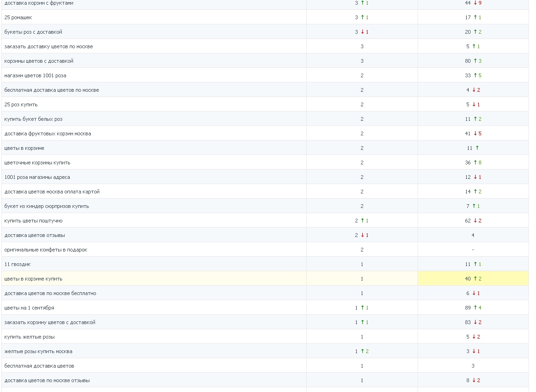The height and width of the screenshot is (392, 536).
Task: Select 'заказать корзину цветов с доставкой'
Action: pyautogui.click(x=50, y=323)
